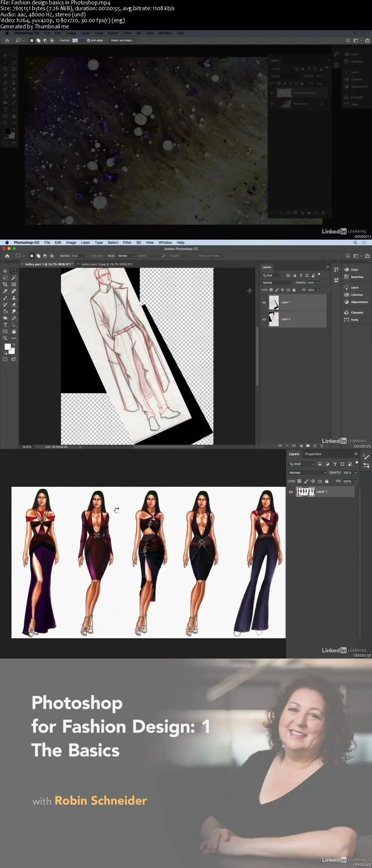Open Window menu in Indica part 1 menu bar

(x=165, y=243)
